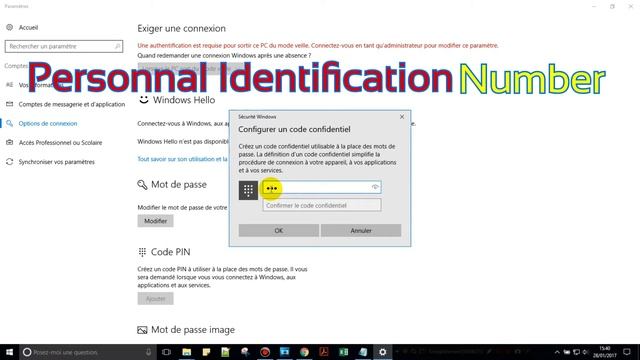Click the Windows Start button
Viewport: 640px width, 360px height.
pyautogui.click(x=9, y=352)
